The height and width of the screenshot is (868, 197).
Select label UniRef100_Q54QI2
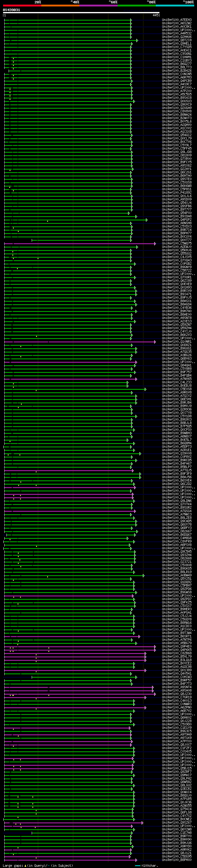pos(177,135)
